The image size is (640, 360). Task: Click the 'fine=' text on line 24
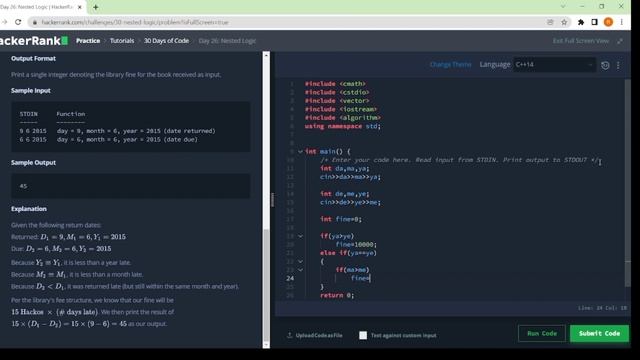(x=360, y=278)
